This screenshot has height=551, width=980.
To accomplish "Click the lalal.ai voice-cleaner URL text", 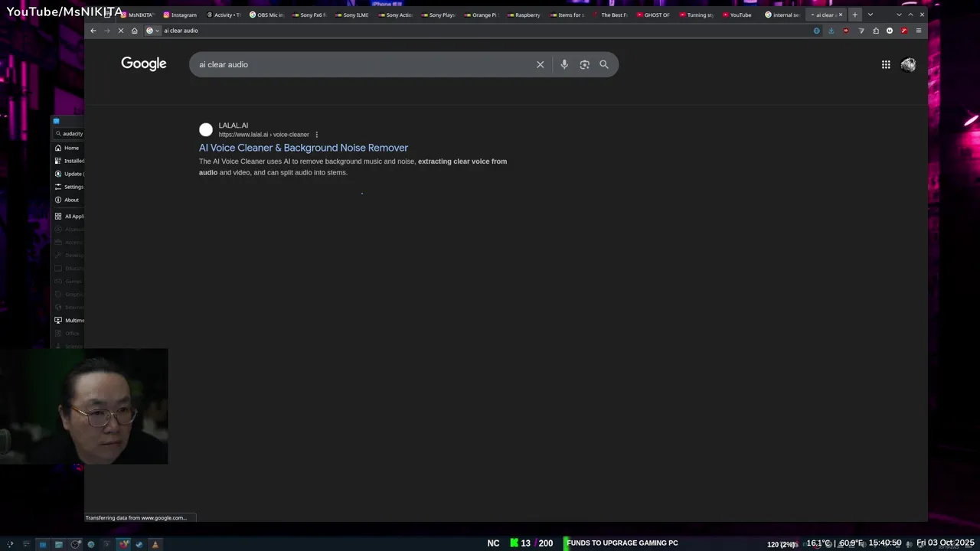I will [x=264, y=135].
